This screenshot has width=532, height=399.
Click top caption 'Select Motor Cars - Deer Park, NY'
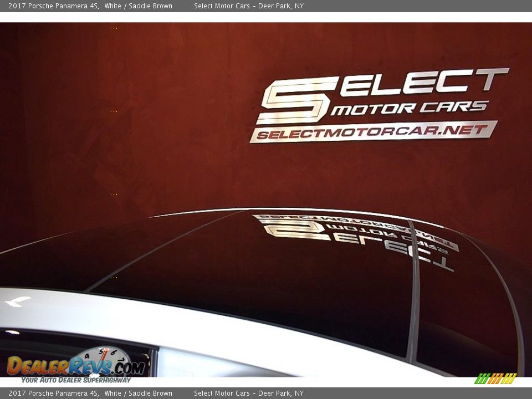(248, 6)
